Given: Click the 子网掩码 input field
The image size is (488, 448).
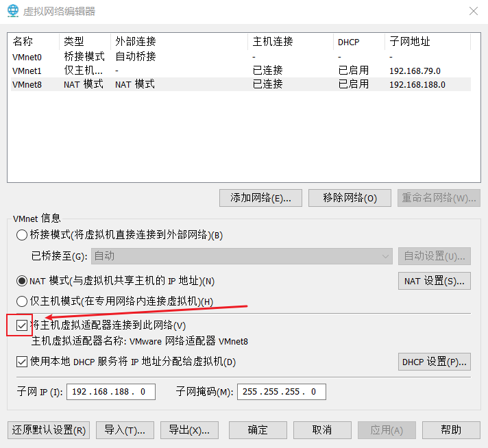Looking at the screenshot, I should 281,392.
